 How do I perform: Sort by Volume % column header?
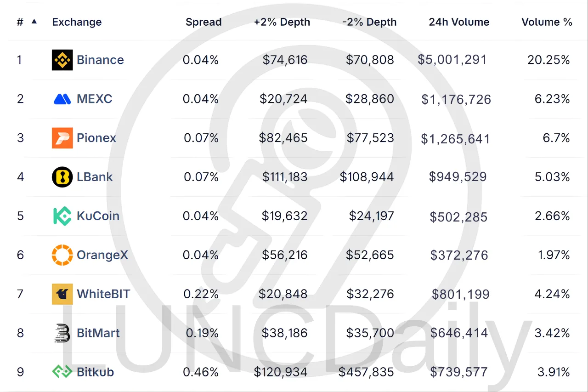coord(547,22)
